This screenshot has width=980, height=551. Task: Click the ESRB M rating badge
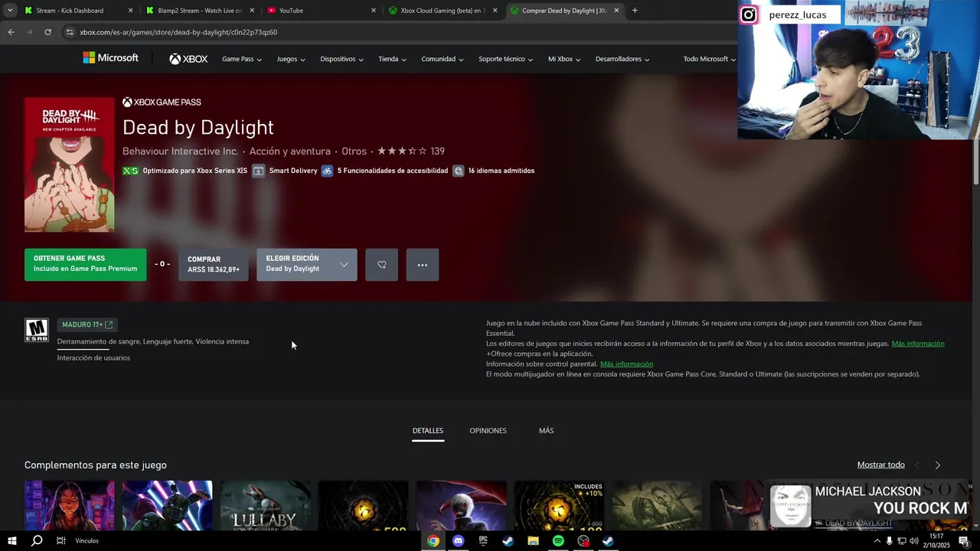[37, 330]
